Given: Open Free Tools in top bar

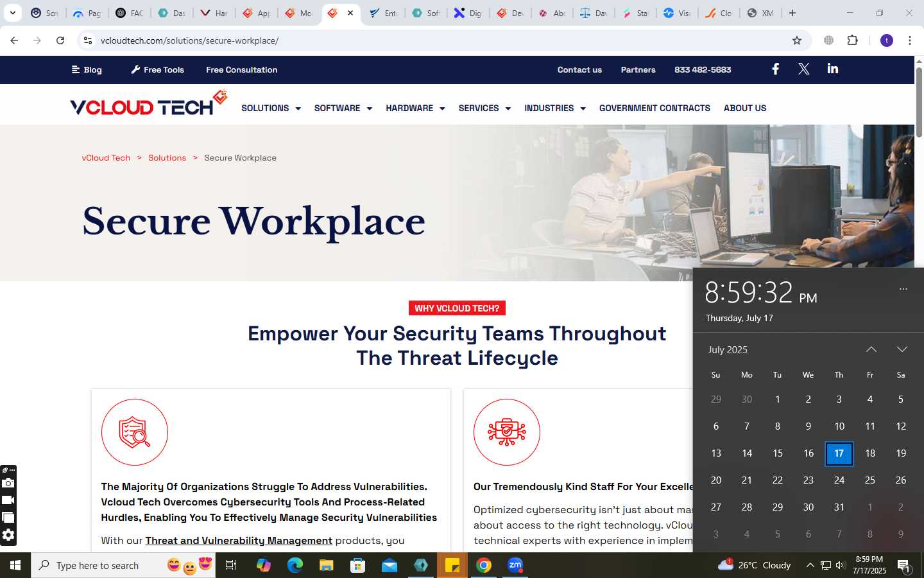Looking at the screenshot, I should click(158, 69).
